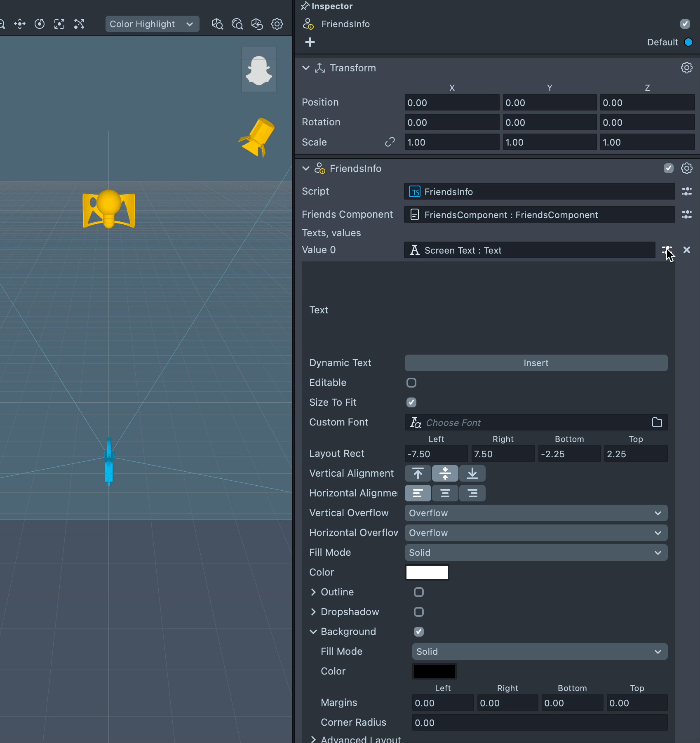Click the Corner Radius input field
The height and width of the screenshot is (743, 700).
pos(539,722)
